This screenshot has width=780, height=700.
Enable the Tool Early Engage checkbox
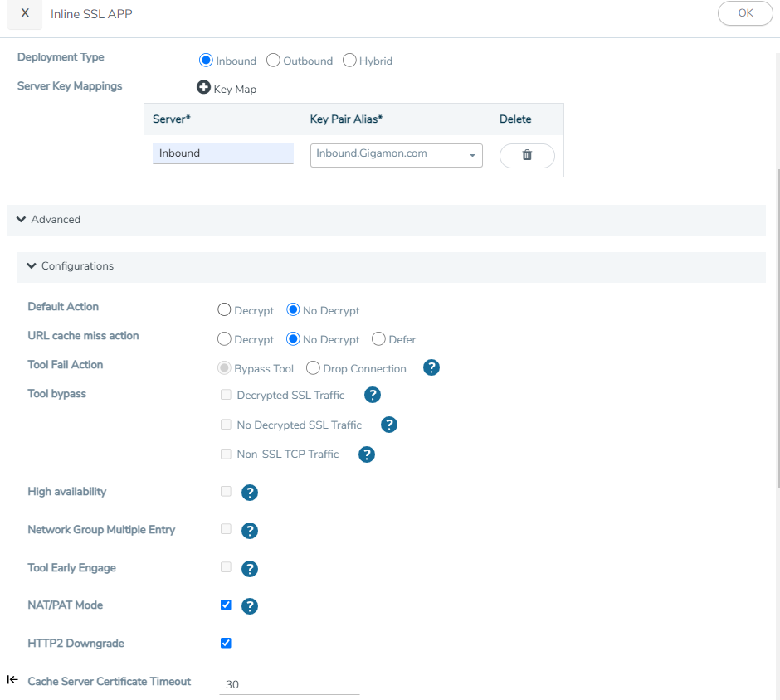coord(226,568)
